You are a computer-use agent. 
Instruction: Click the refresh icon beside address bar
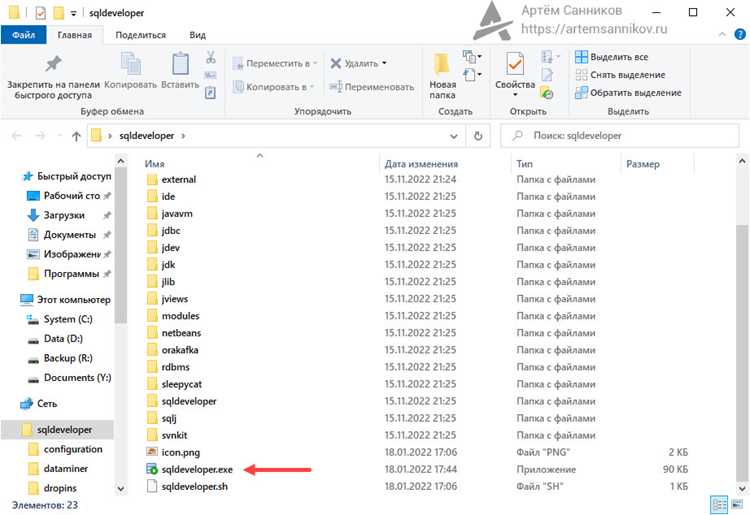point(478,136)
